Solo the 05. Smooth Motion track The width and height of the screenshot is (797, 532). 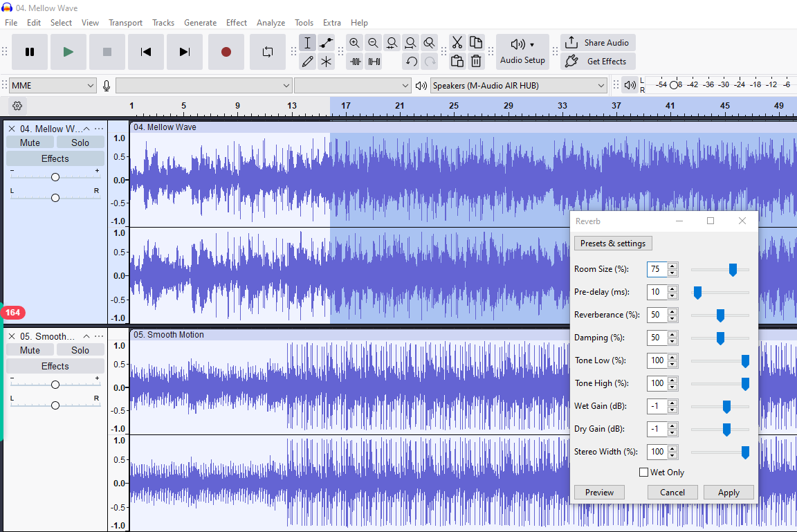80,350
